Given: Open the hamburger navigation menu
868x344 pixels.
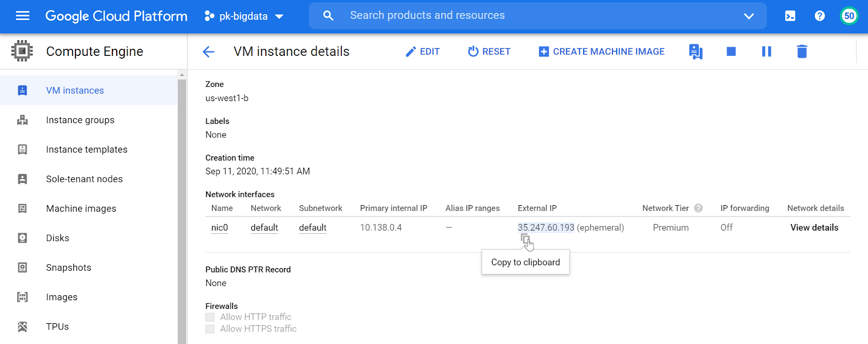Looking at the screenshot, I should [23, 16].
